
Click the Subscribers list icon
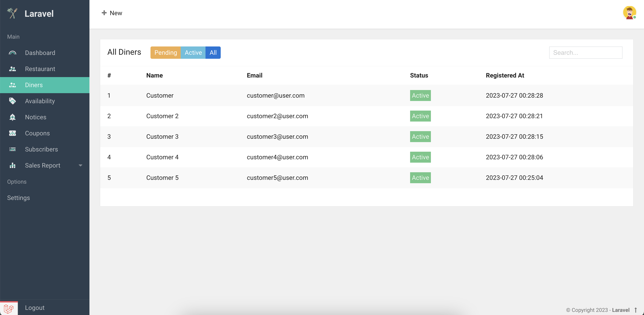[13, 149]
